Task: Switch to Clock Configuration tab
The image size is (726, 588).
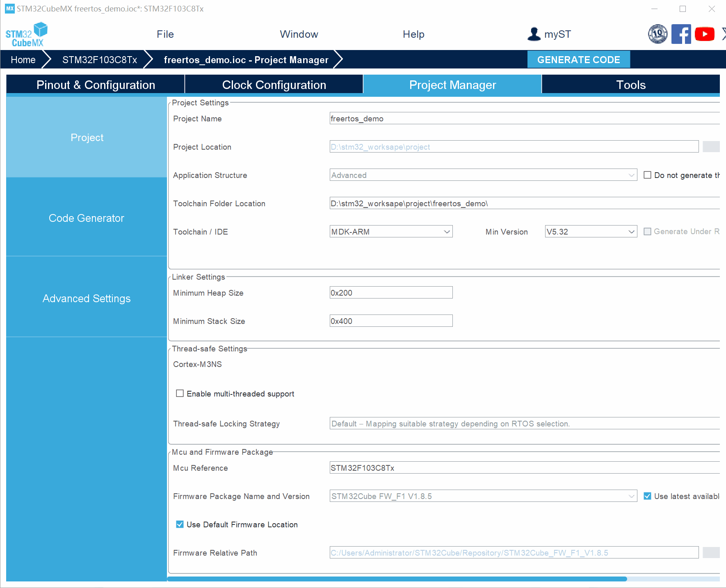Action: (274, 85)
